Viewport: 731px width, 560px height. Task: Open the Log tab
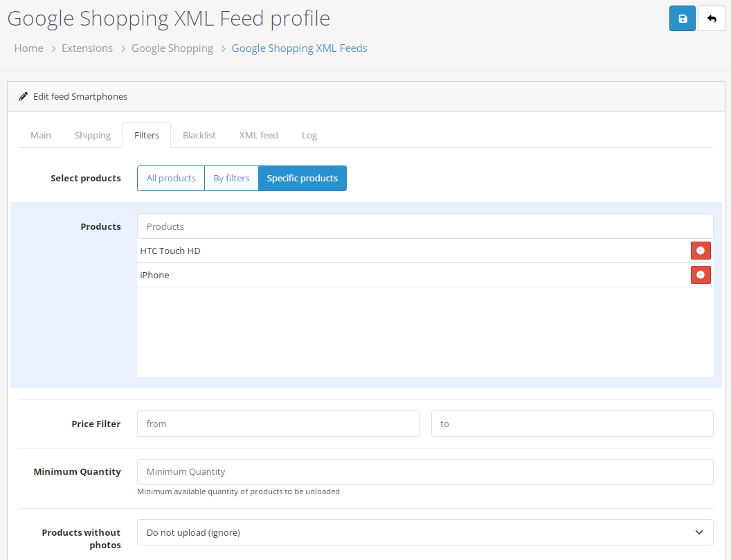[309, 135]
